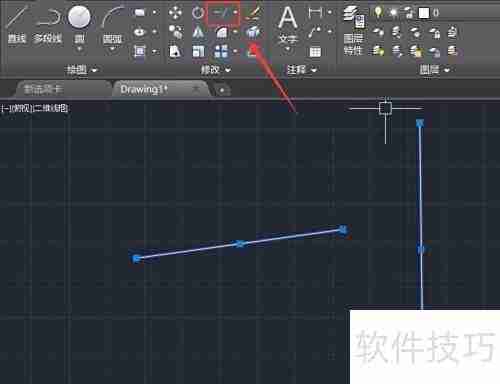Open the 2D Wireframe (二维线框) visual style menu
500x384 pixels.
(51, 108)
